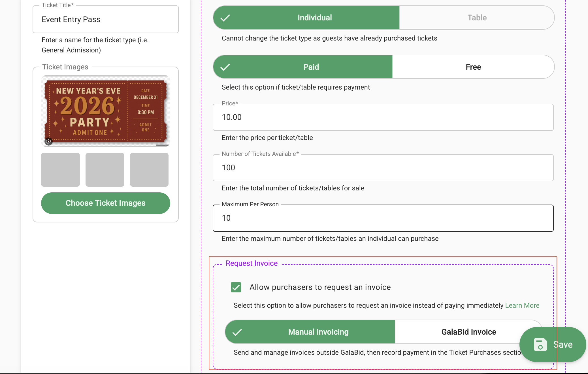
Task: Click the checkmark icon on Paid option
Action: click(225, 67)
